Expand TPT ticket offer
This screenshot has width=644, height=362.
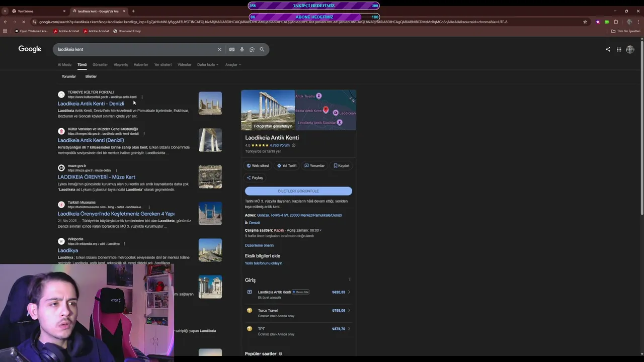(349, 329)
